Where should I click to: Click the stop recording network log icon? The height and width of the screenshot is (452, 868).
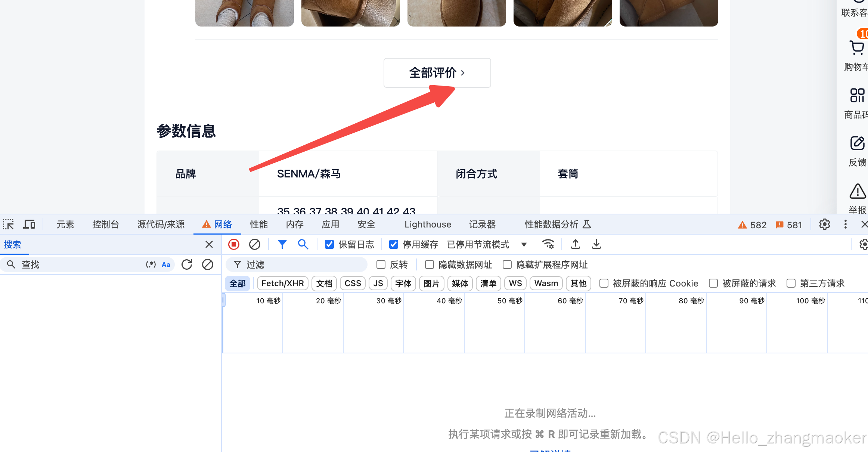234,244
